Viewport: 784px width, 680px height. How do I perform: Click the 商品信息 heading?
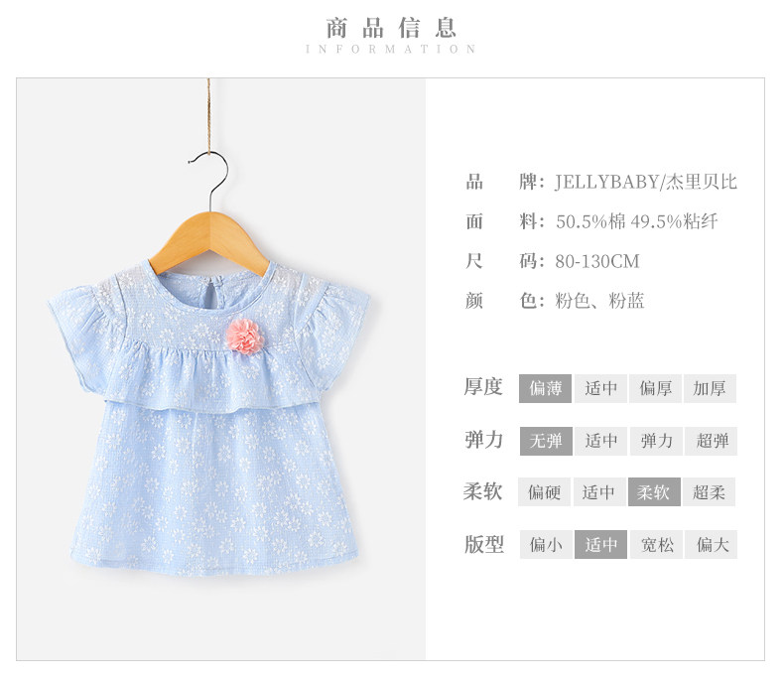click(391, 28)
